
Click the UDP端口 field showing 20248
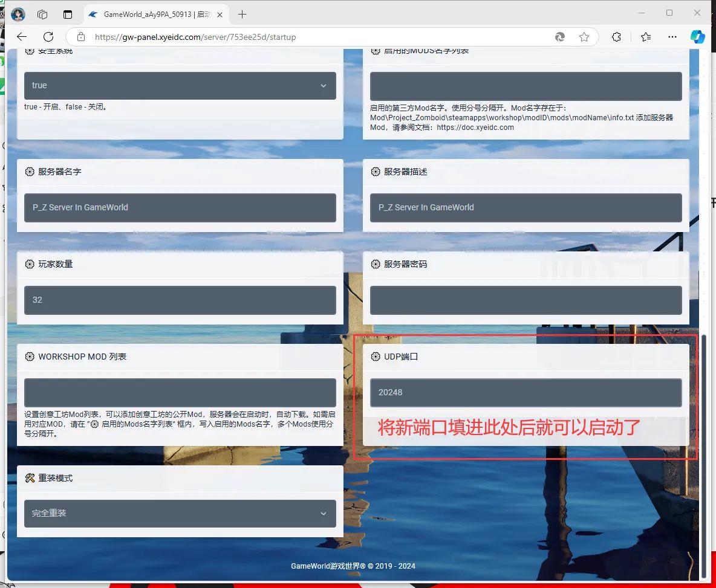526,393
